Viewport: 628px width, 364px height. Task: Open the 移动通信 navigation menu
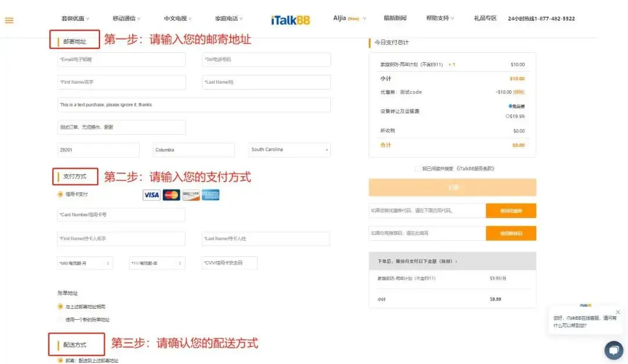[x=126, y=19]
